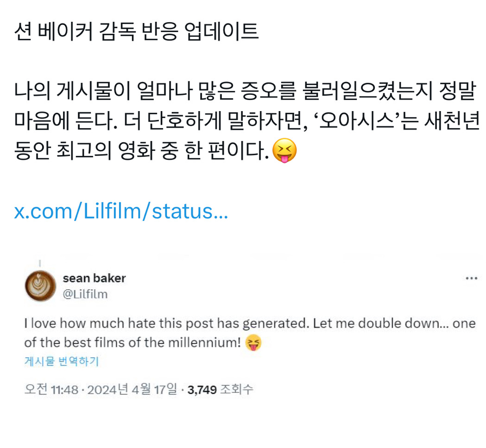This screenshot has width=486, height=448.
Task: Click the 조회수 views label
Action: pos(236,389)
